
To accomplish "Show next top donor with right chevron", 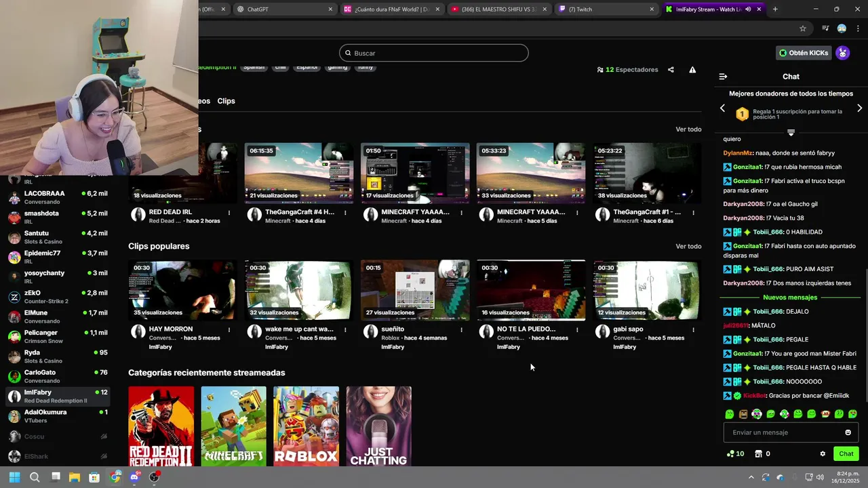I will 859,108.
